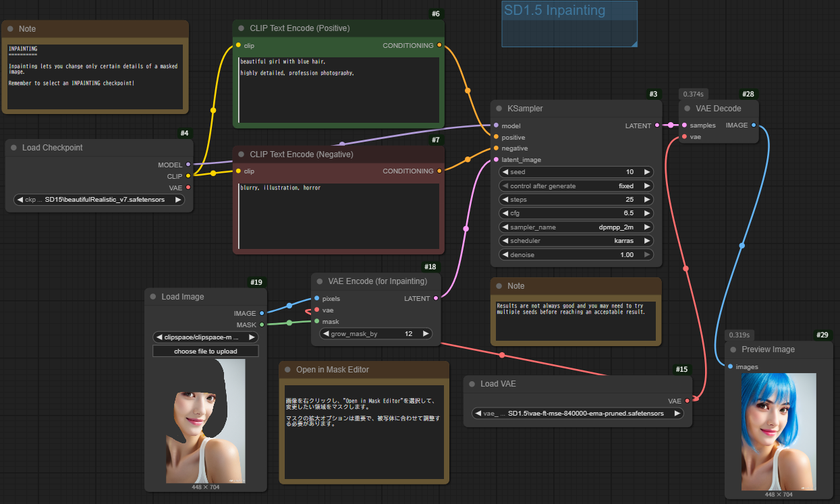Open the scheduler karras dropdown
This screenshot has width=840, height=504.
(x=576, y=241)
